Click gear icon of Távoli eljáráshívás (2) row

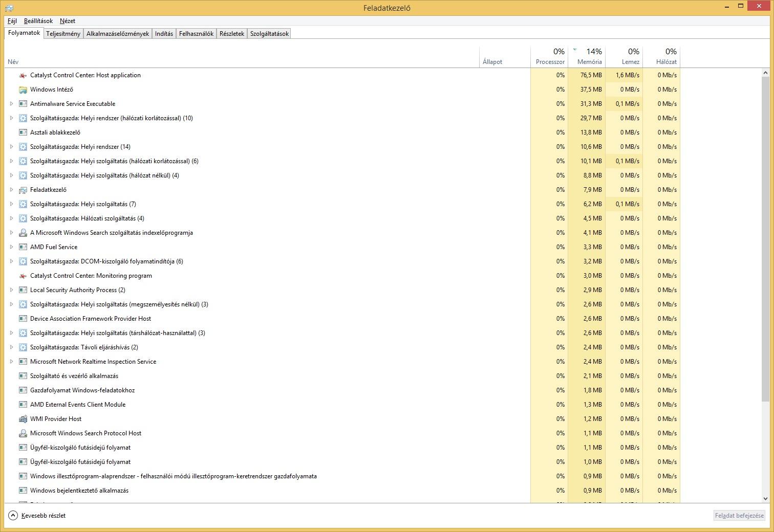(x=23, y=347)
